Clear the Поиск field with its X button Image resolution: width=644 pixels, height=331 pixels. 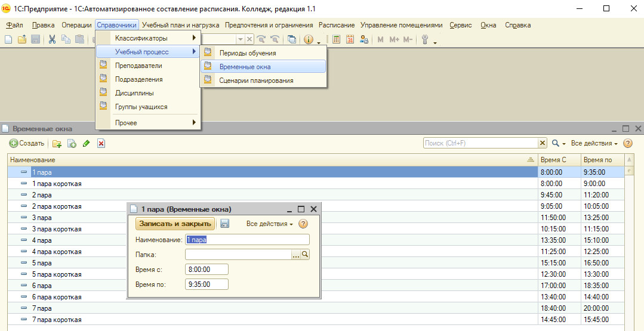tap(543, 143)
